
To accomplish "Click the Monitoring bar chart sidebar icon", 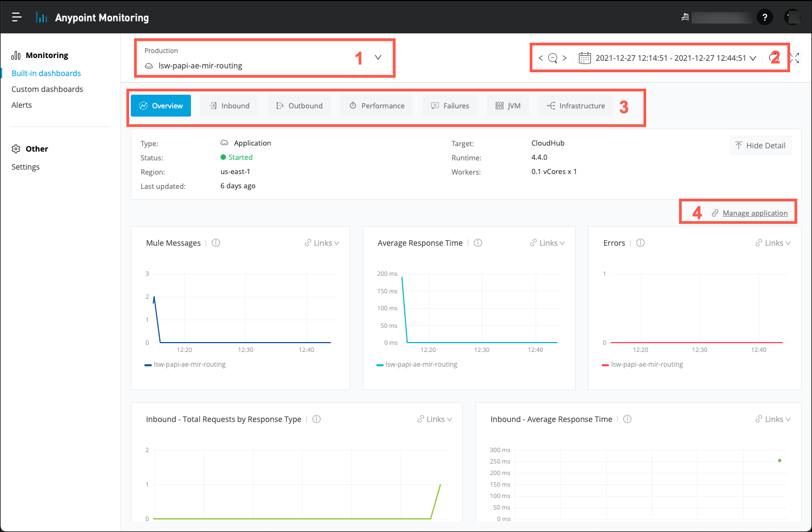I will coord(16,55).
